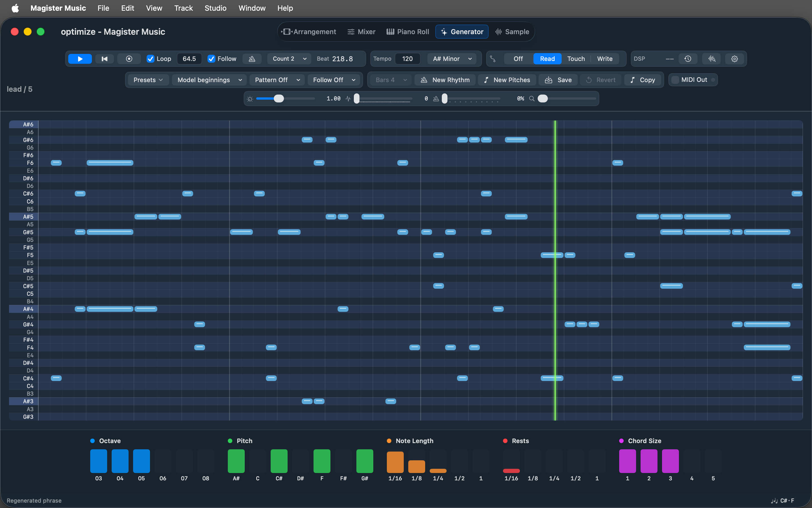Set automation mode to Touch

point(576,59)
